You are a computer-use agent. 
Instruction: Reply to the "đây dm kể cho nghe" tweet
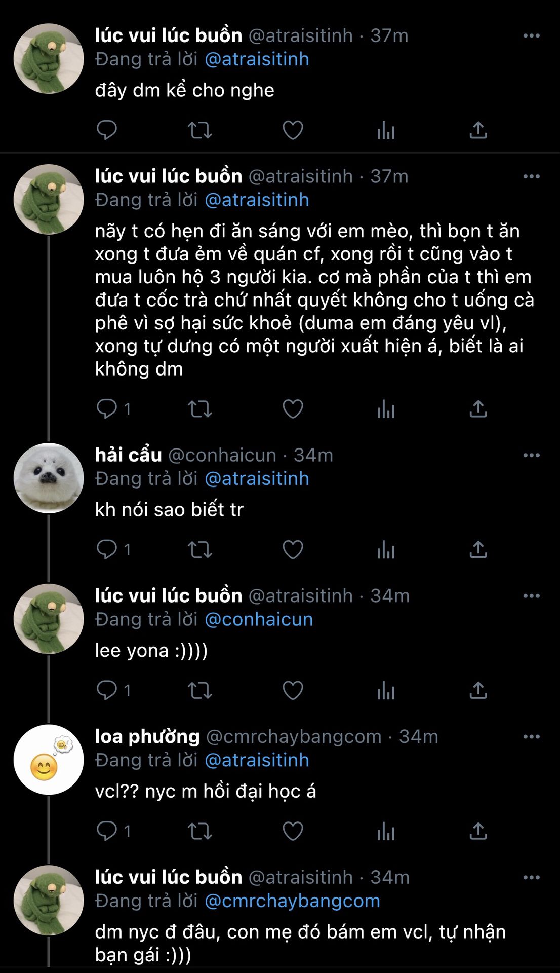coord(107,130)
